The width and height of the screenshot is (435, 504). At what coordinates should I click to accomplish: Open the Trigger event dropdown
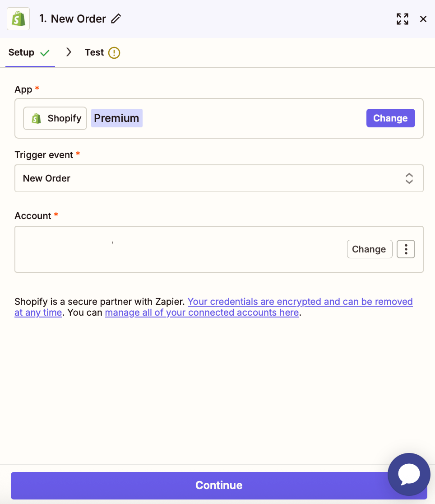(219, 178)
